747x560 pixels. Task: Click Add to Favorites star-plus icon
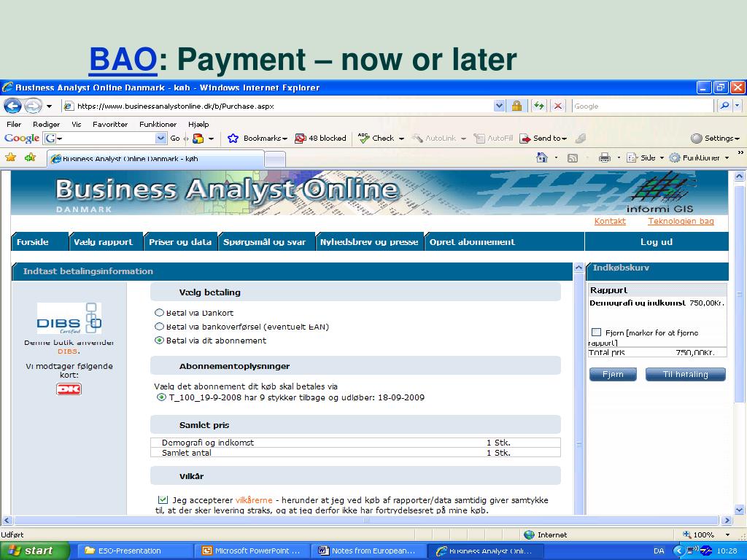pyautogui.click(x=30, y=157)
